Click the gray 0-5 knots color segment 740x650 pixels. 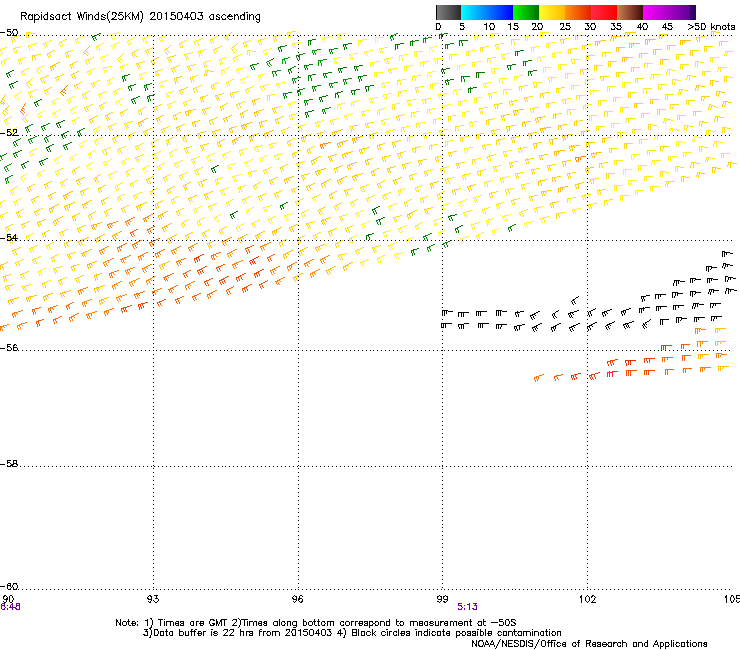pos(448,12)
